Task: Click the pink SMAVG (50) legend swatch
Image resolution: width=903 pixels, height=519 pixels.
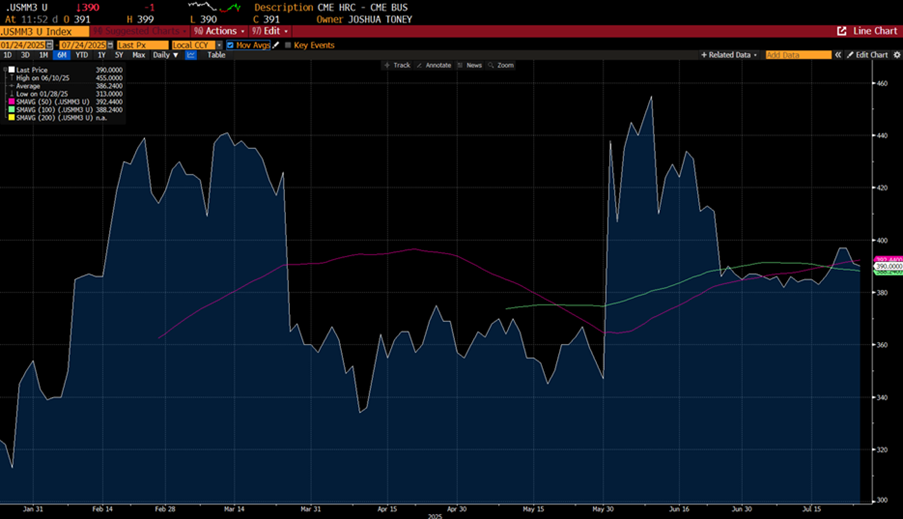Action: click(7, 102)
